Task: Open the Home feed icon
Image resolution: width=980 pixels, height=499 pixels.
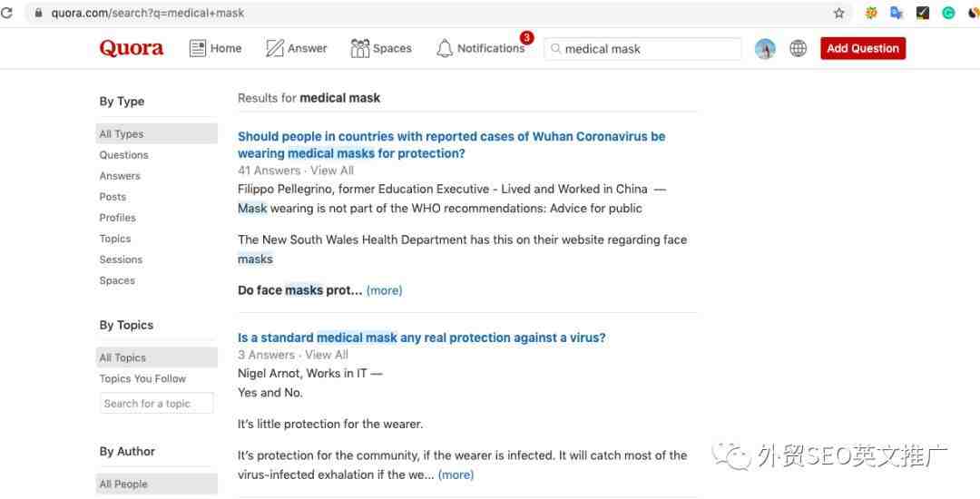Action: (198, 49)
